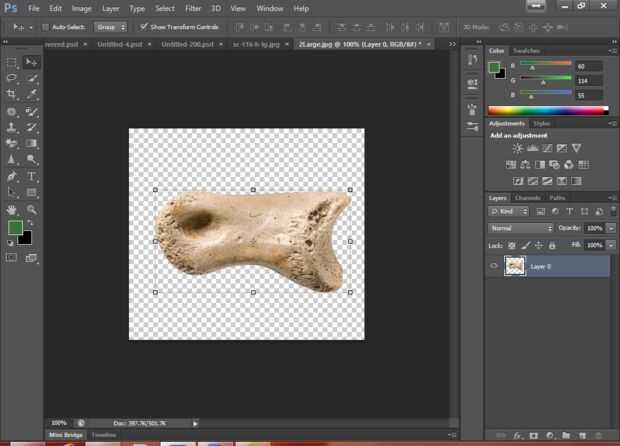Click the foreground green color swatch in toolbox
620x446 pixels.
pos(15,227)
